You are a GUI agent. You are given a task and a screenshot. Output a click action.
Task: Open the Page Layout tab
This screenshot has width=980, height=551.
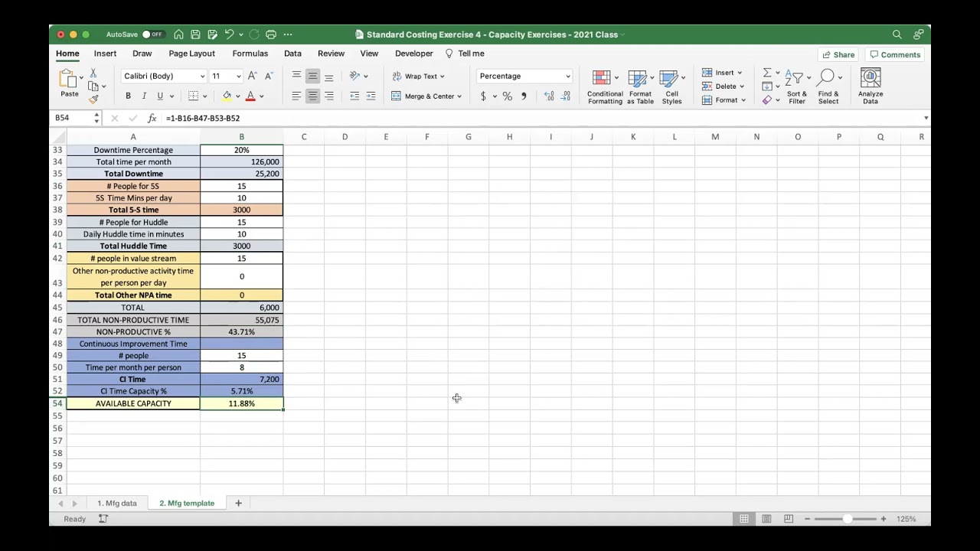191,54
